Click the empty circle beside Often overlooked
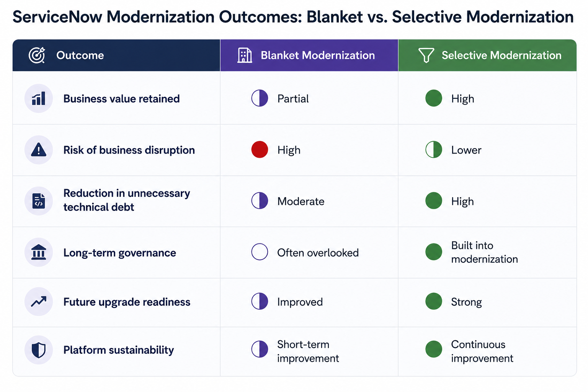 pyautogui.click(x=260, y=252)
